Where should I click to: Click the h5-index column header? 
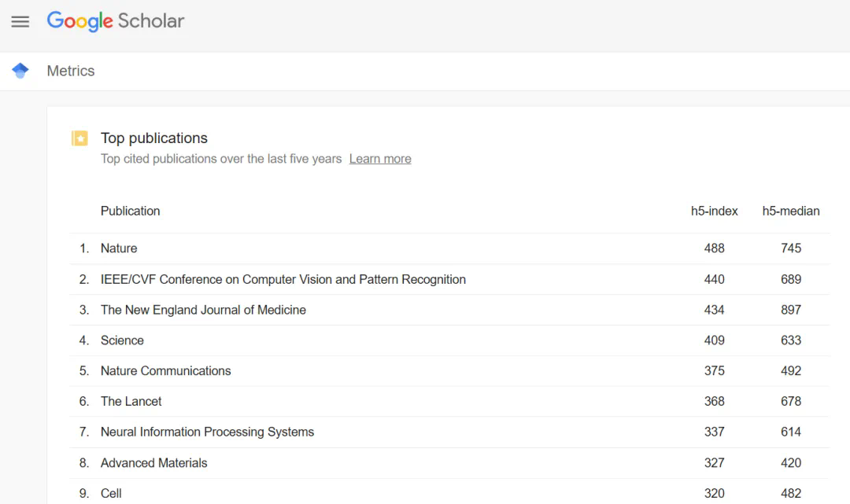tap(714, 211)
